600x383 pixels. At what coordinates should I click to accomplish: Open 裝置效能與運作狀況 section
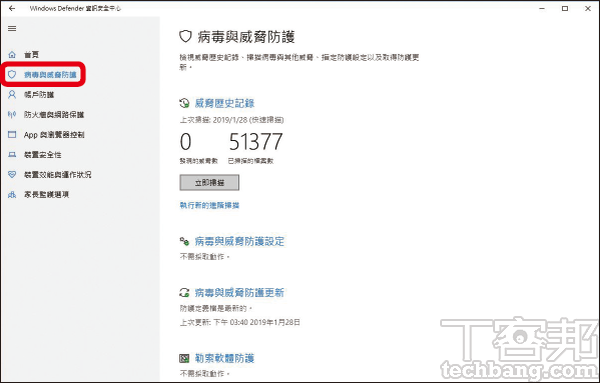pyautogui.click(x=57, y=174)
